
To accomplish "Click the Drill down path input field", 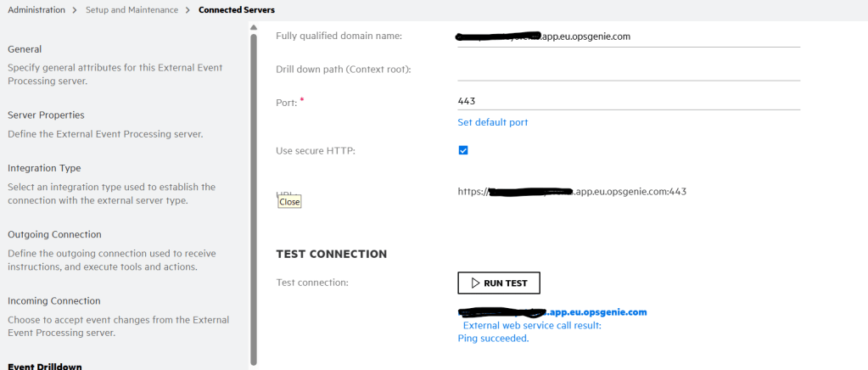I will [628, 70].
